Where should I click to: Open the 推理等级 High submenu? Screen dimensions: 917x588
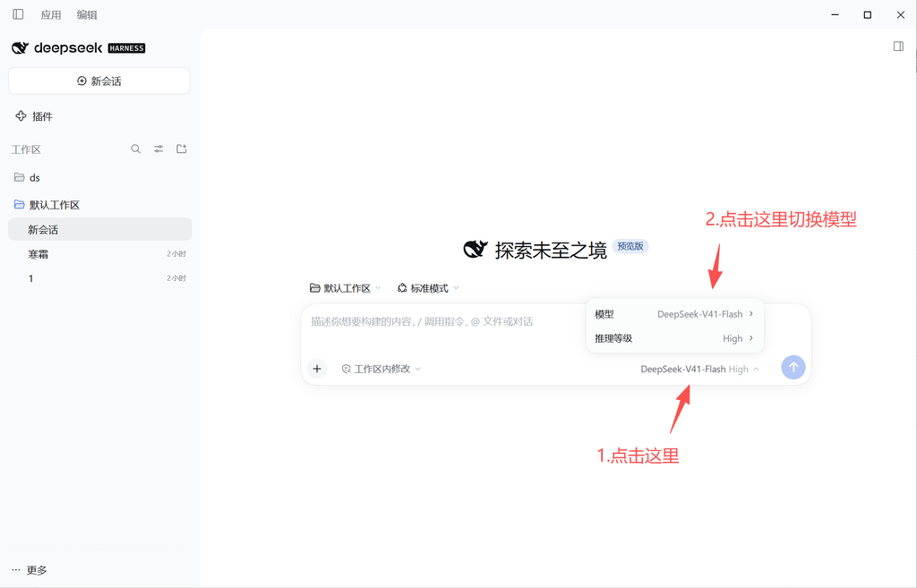(674, 338)
